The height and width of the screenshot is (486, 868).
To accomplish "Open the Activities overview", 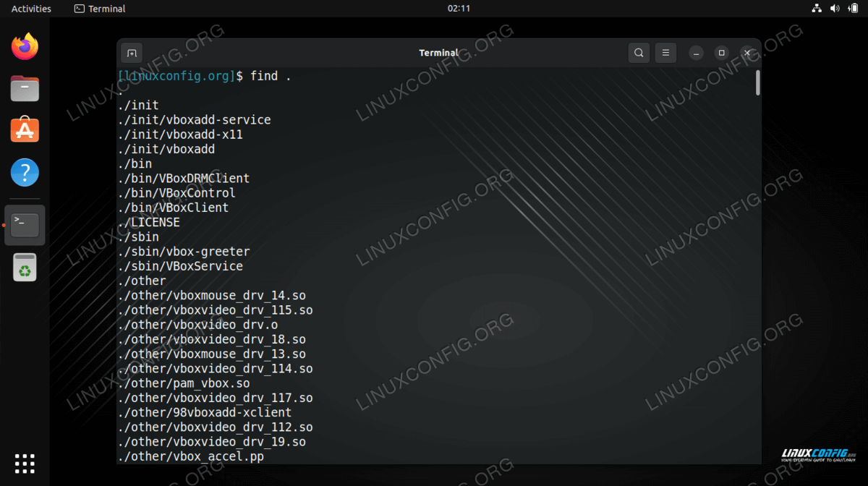I will tap(31, 9).
